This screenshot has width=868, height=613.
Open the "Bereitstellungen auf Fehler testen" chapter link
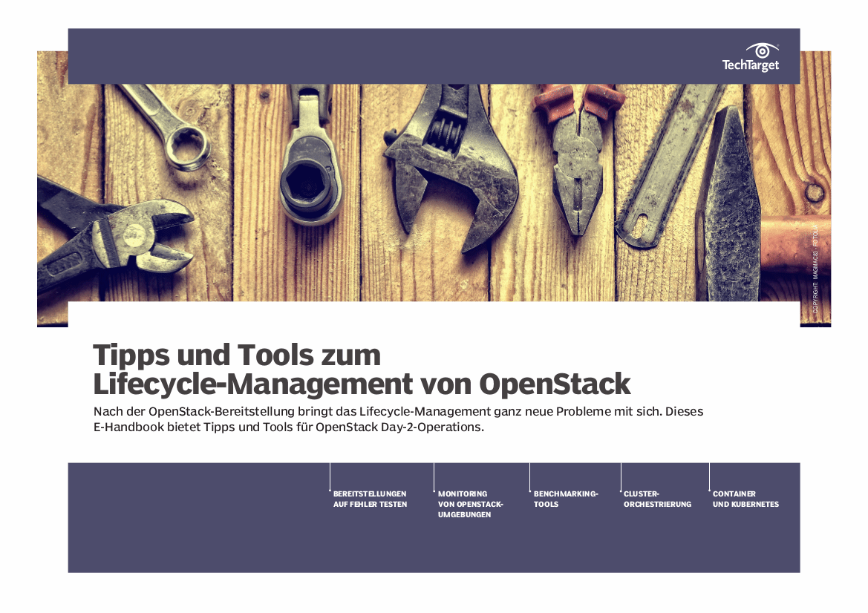370,499
